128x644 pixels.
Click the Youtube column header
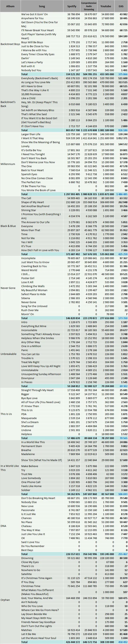(106, 6)
